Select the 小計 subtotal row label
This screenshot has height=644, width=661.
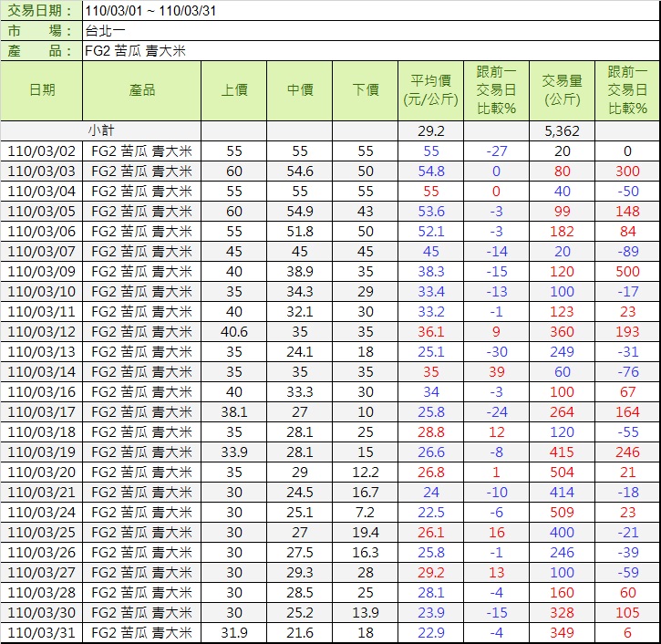tap(101, 131)
